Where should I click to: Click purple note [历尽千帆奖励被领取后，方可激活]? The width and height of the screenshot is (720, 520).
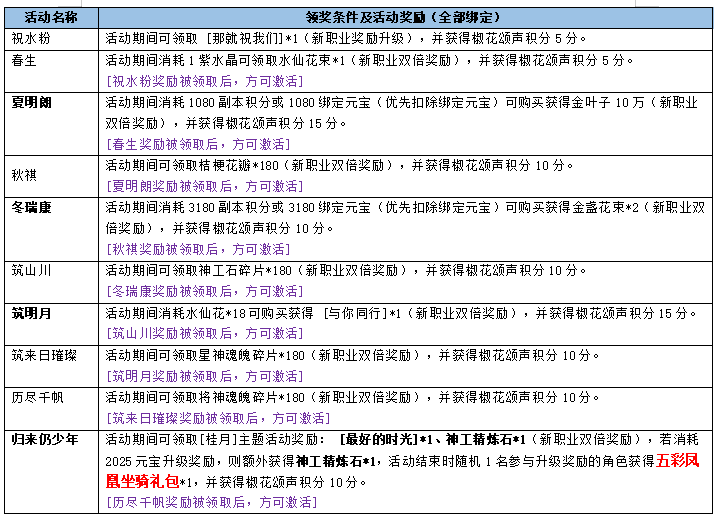(212, 502)
